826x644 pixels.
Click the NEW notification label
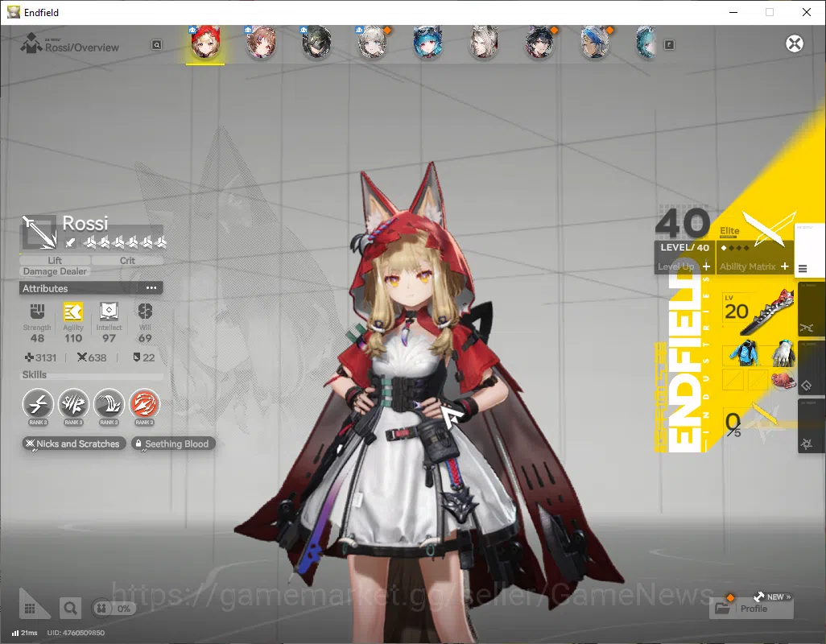tap(775, 597)
